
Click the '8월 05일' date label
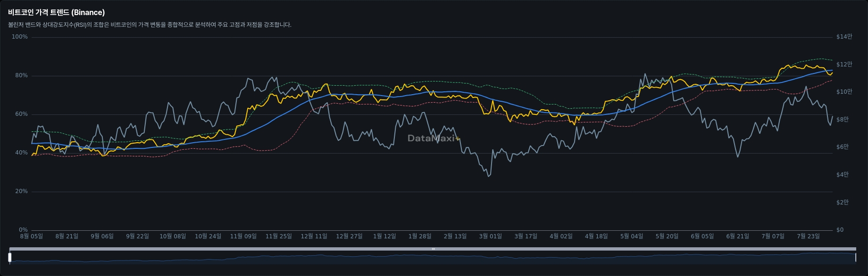tap(32, 236)
